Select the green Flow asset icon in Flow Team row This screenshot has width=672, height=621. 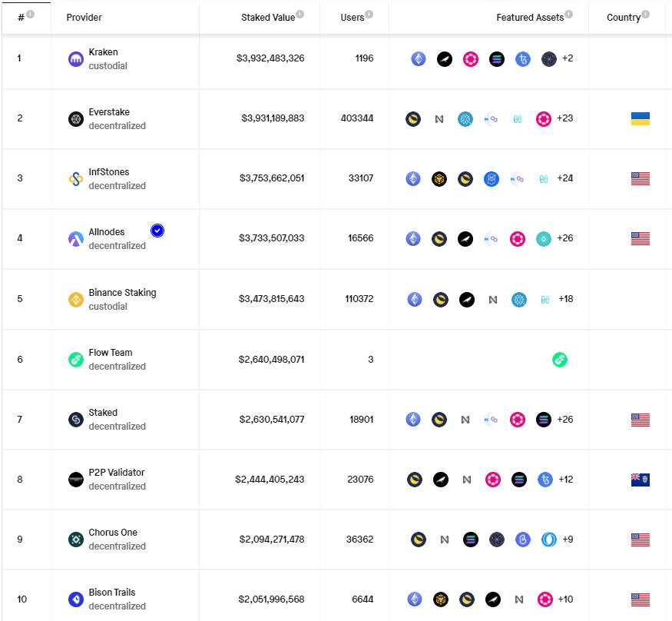click(560, 360)
